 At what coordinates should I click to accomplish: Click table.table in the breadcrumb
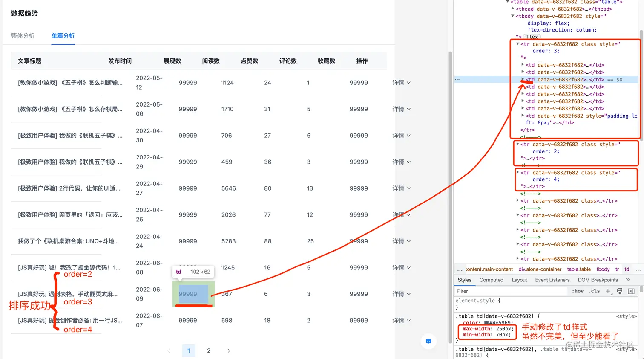pos(579,269)
